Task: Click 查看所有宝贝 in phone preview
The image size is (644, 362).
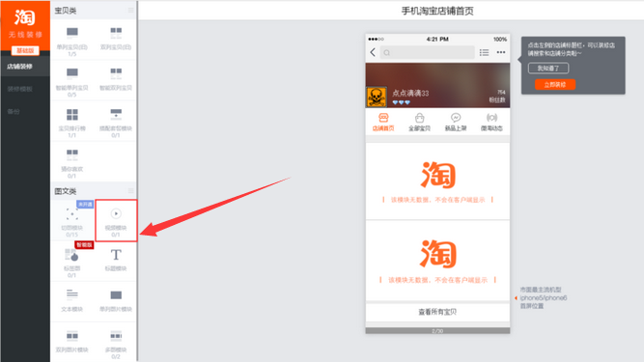Action: pyautogui.click(x=437, y=312)
